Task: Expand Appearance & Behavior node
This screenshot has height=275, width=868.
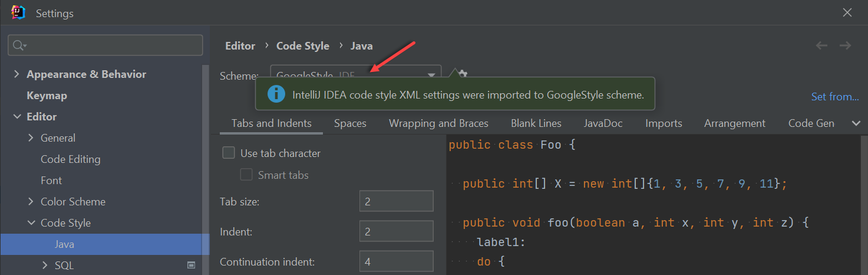Action: click(16, 74)
